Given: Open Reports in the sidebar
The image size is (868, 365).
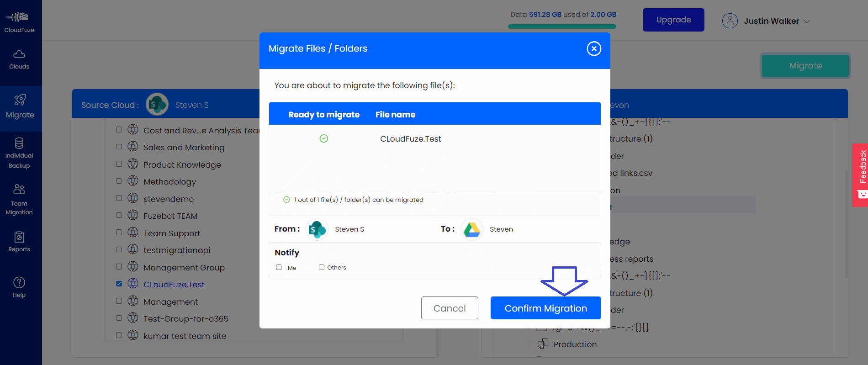Looking at the screenshot, I should tap(19, 242).
